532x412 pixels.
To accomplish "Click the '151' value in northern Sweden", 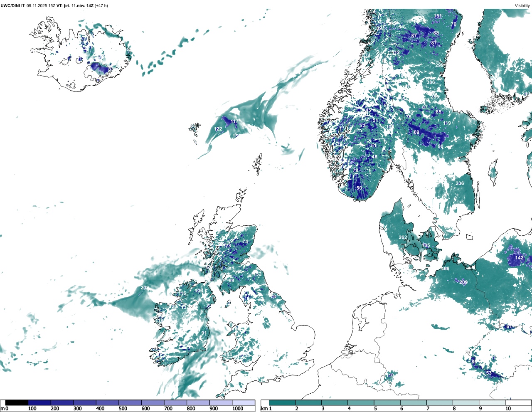I will click(x=438, y=16).
